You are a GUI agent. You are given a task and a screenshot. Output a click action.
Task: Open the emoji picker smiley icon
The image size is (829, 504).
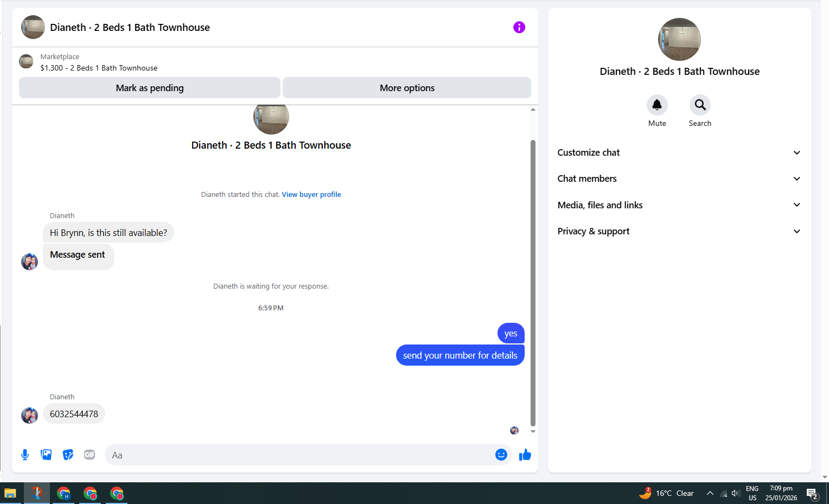coord(501,455)
